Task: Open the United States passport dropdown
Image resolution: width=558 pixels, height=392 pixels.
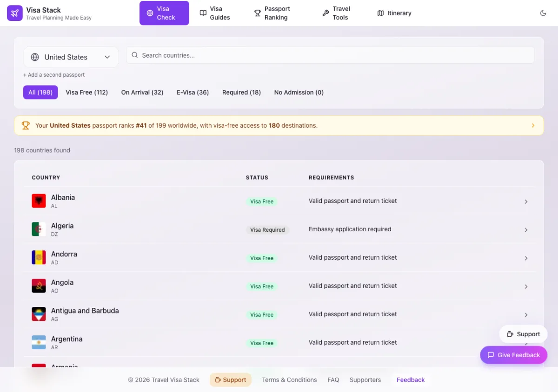Action: pyautogui.click(x=71, y=57)
